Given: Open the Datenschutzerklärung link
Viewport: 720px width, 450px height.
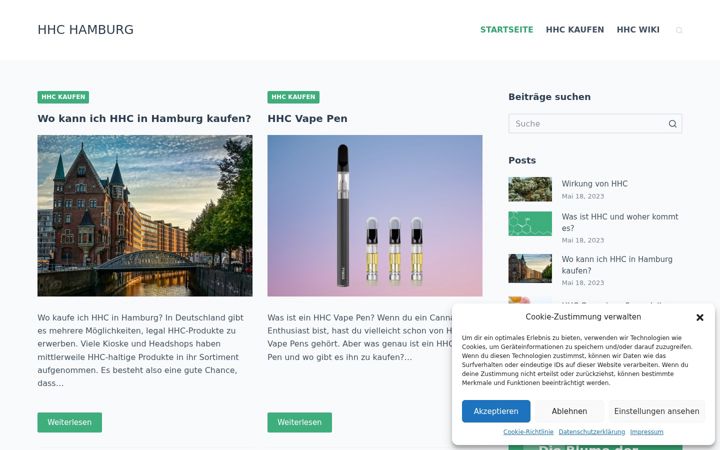Looking at the screenshot, I should 591,432.
